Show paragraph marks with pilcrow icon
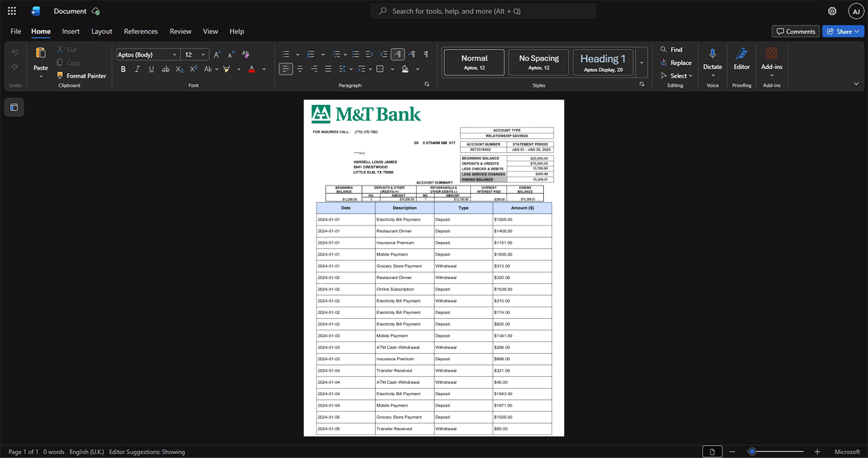This screenshot has width=868, height=458. point(426,55)
